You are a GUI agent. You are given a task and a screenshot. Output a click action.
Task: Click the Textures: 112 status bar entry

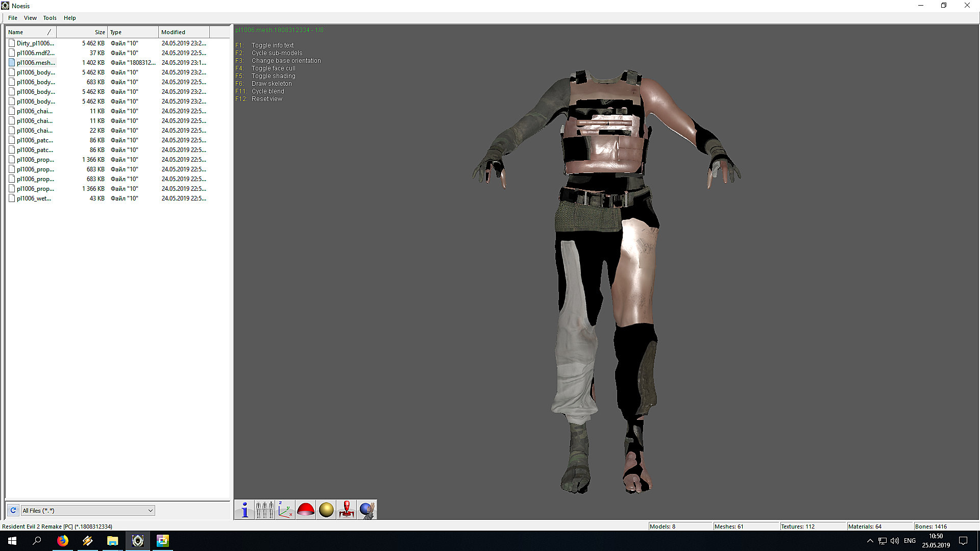click(812, 527)
